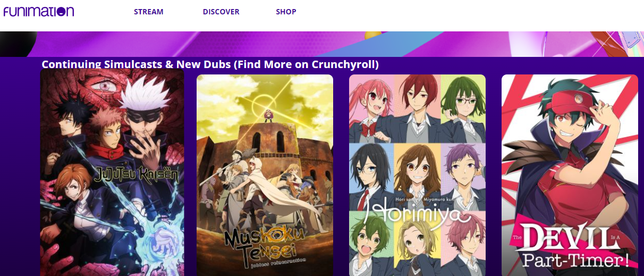The width and height of the screenshot is (644, 276).
Task: Click the brick tower in Mushoku Tensei art
Action: (x=266, y=139)
